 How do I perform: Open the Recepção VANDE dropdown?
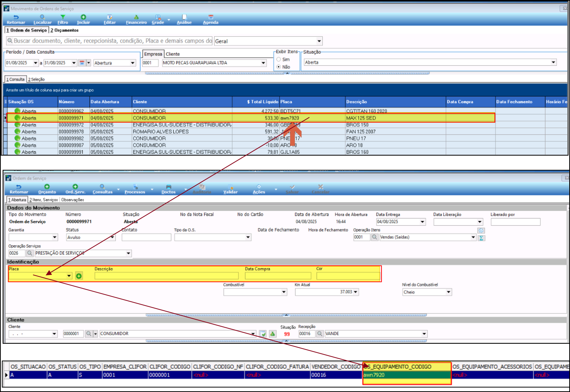pos(424,334)
